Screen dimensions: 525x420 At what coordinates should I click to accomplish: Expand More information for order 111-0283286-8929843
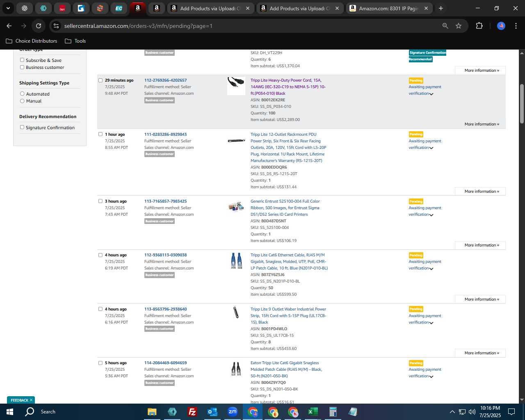coord(480,192)
